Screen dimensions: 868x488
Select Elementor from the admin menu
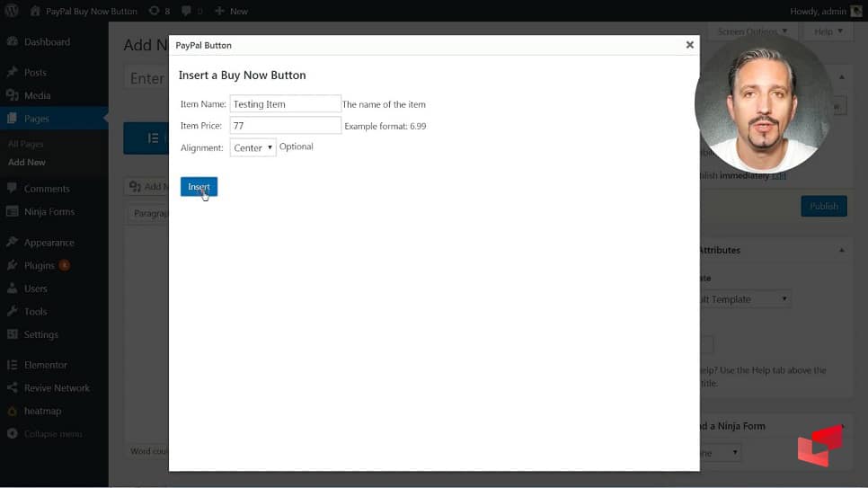(46, 365)
